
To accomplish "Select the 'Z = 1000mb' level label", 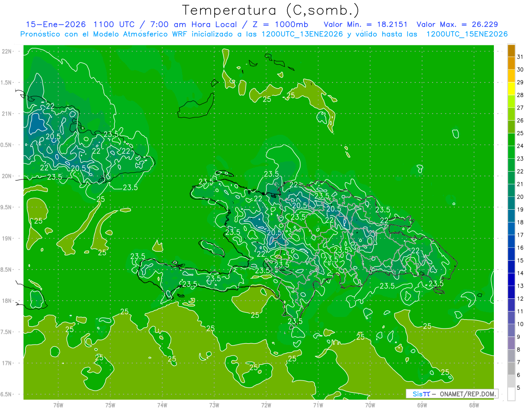I will click(279, 24).
